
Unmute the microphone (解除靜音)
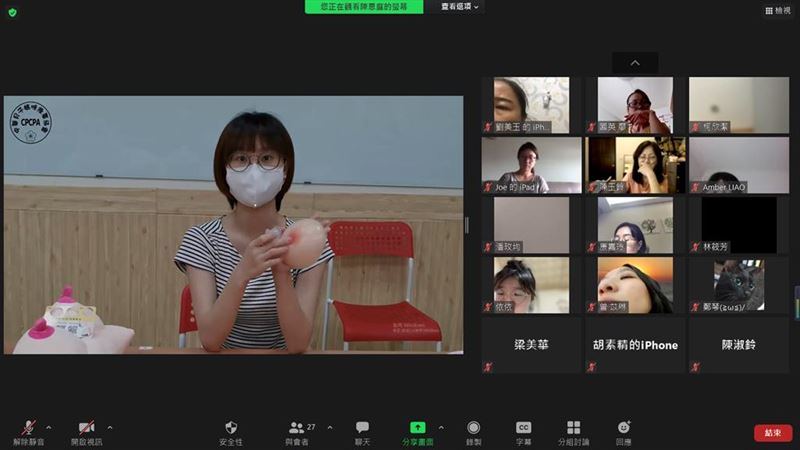tap(29, 433)
